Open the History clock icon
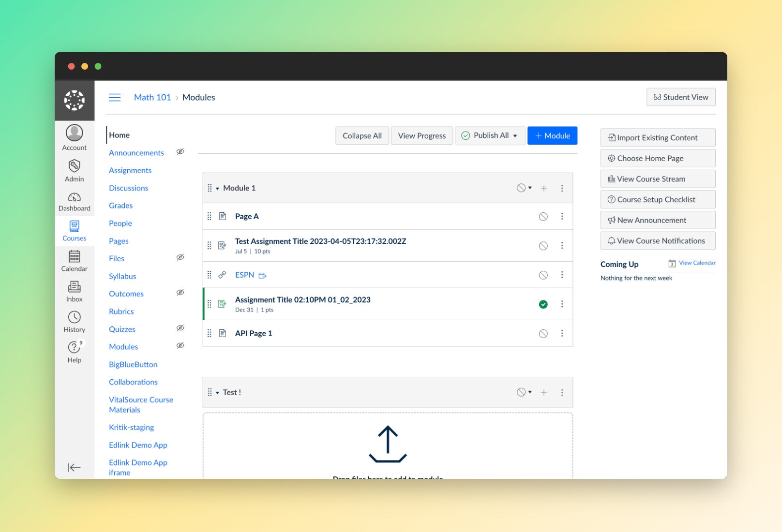Screen dimensions: 782x532 tap(74, 318)
